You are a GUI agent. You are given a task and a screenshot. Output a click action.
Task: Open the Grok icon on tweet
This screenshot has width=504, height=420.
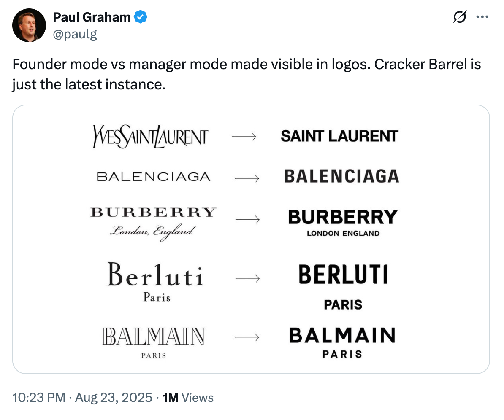pos(460,17)
